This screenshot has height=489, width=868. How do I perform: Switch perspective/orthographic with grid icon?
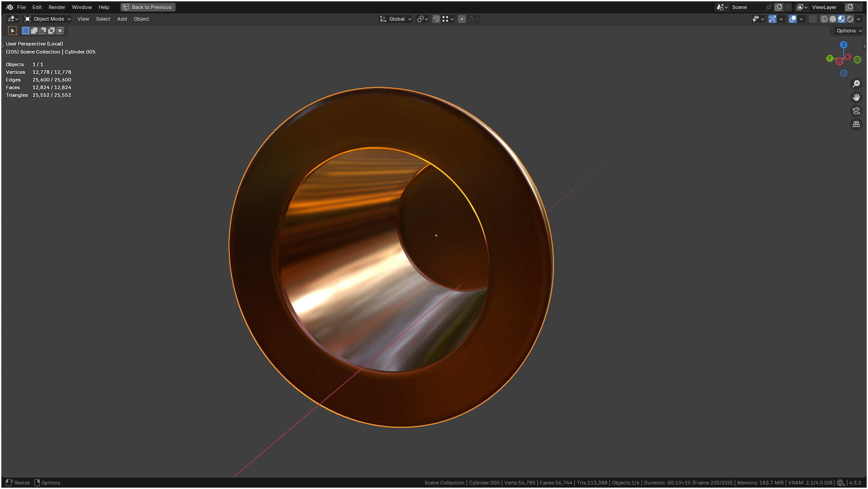(x=856, y=124)
